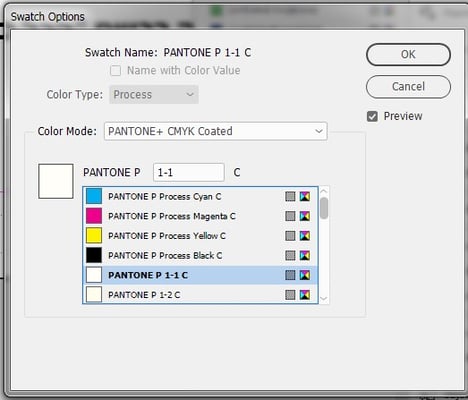Select the yellow swatch of Process Yellow C
Viewport: 468px width, 400px height.
(94, 235)
